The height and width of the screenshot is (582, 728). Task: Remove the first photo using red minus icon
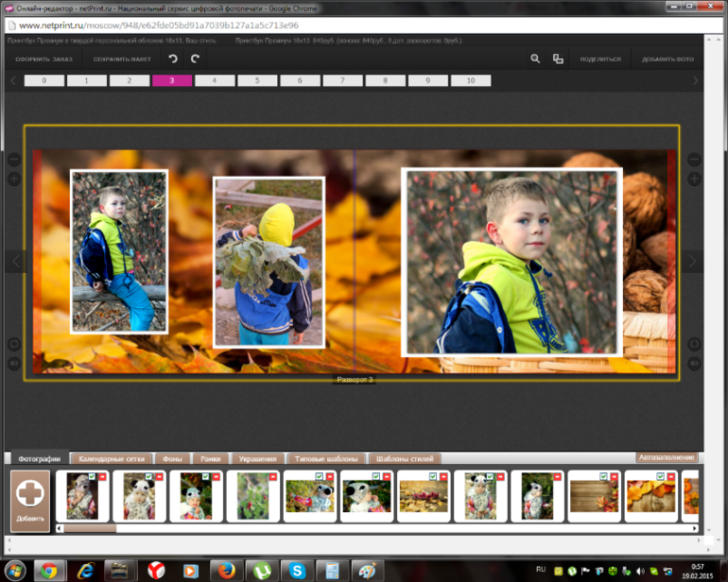(x=103, y=477)
